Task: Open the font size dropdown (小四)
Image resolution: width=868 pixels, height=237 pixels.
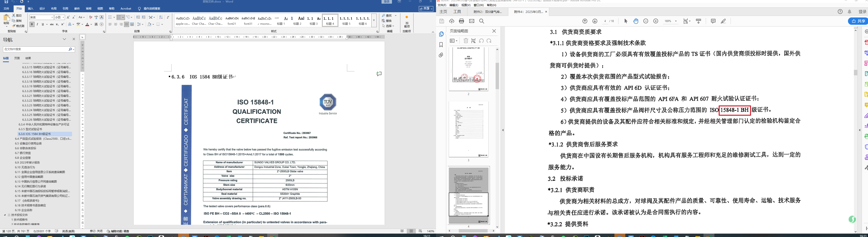Action: click(x=63, y=17)
